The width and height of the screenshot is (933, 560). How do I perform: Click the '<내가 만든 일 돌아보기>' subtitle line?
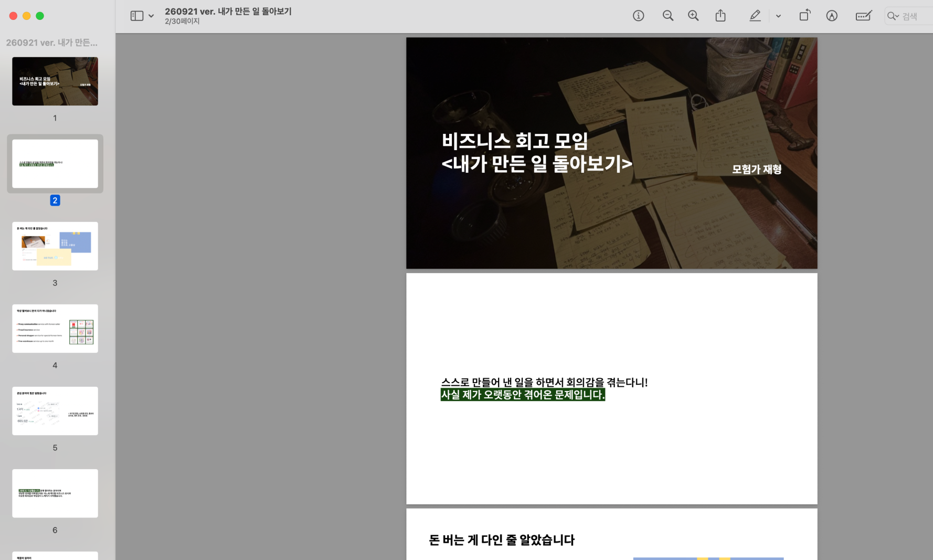(537, 164)
